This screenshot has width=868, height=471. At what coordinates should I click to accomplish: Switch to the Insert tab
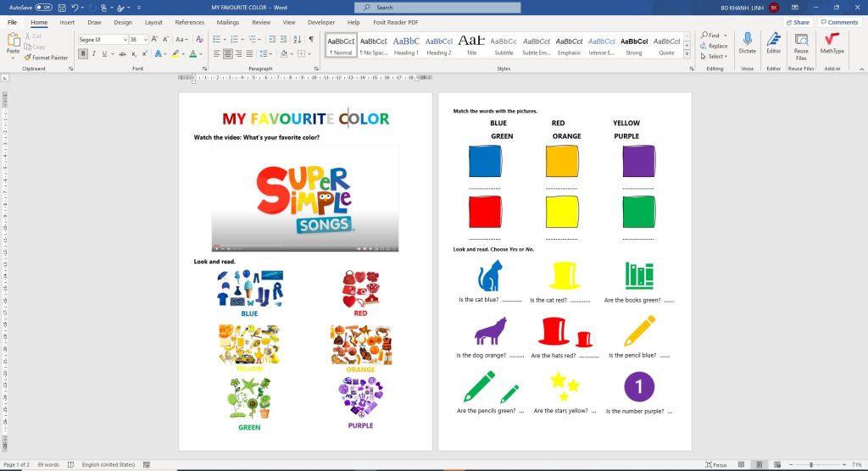tap(67, 22)
